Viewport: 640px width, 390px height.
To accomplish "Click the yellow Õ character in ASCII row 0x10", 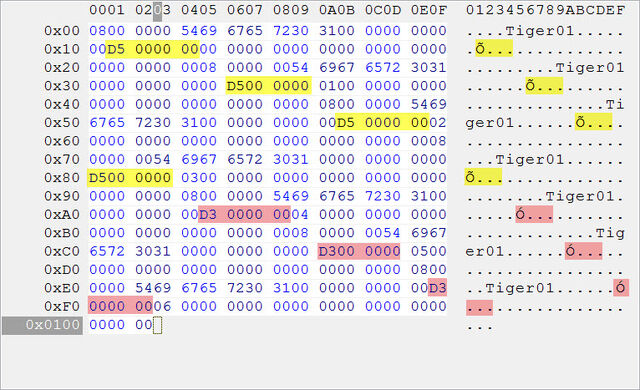I will click(x=480, y=49).
